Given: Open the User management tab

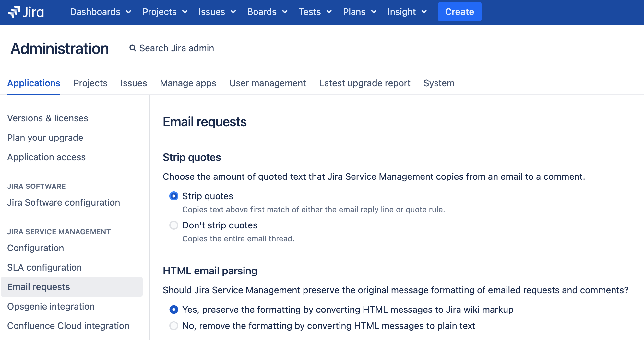Looking at the screenshot, I should (x=268, y=83).
